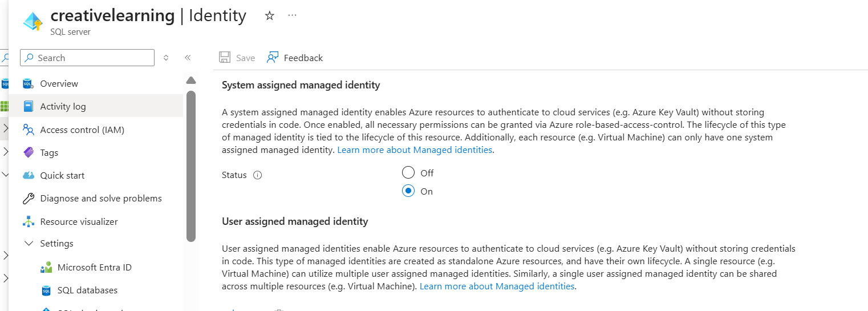The height and width of the screenshot is (311, 868).
Task: Click the info icon next to Status
Action: coord(257,175)
